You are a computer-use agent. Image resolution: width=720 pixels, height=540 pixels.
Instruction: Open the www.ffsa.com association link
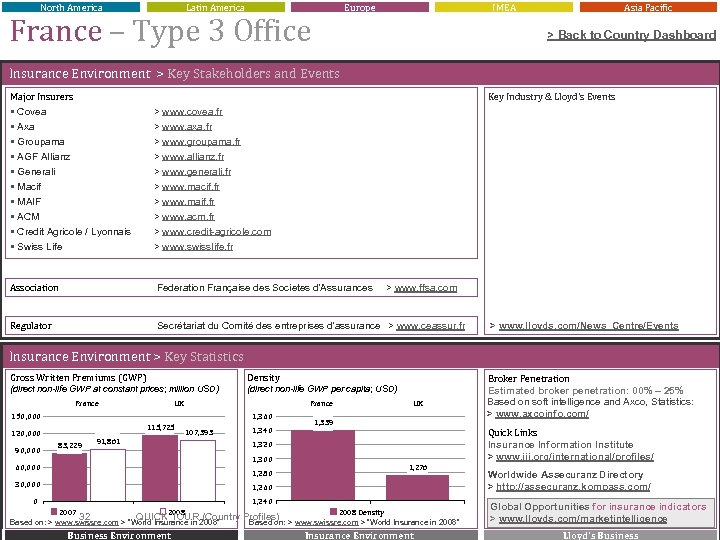(x=426, y=288)
